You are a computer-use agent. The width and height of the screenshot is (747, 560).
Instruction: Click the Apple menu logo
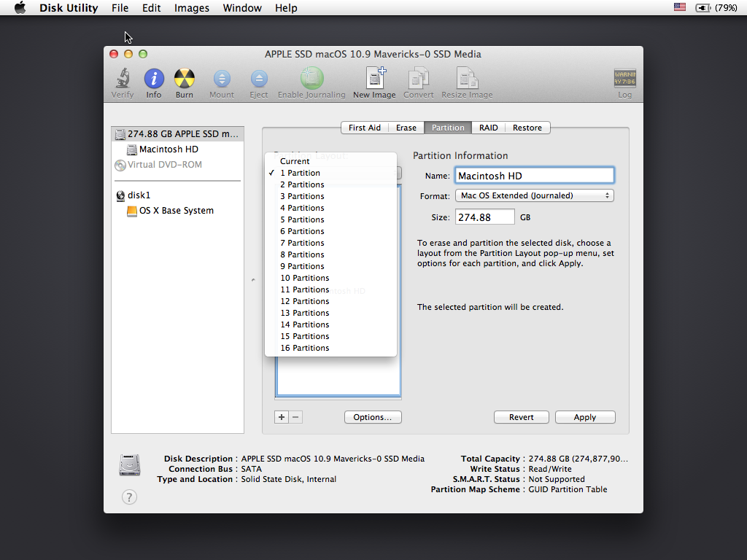(x=20, y=7)
